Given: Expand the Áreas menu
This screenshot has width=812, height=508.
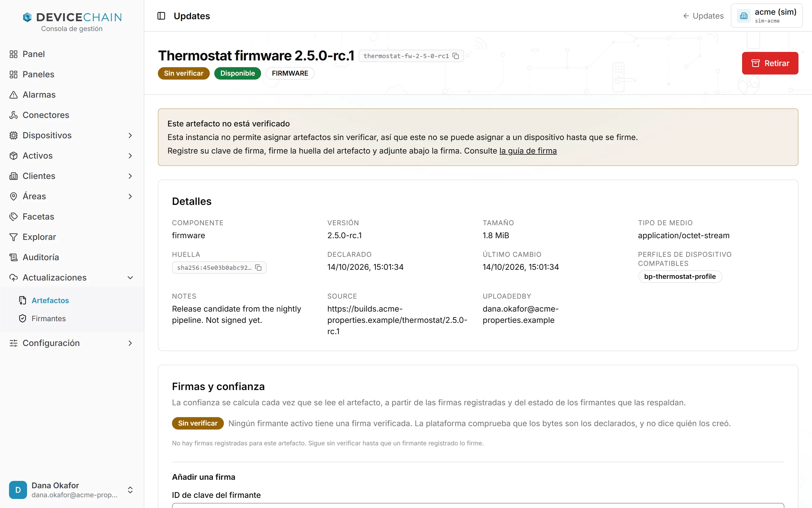Looking at the screenshot, I should point(72,196).
